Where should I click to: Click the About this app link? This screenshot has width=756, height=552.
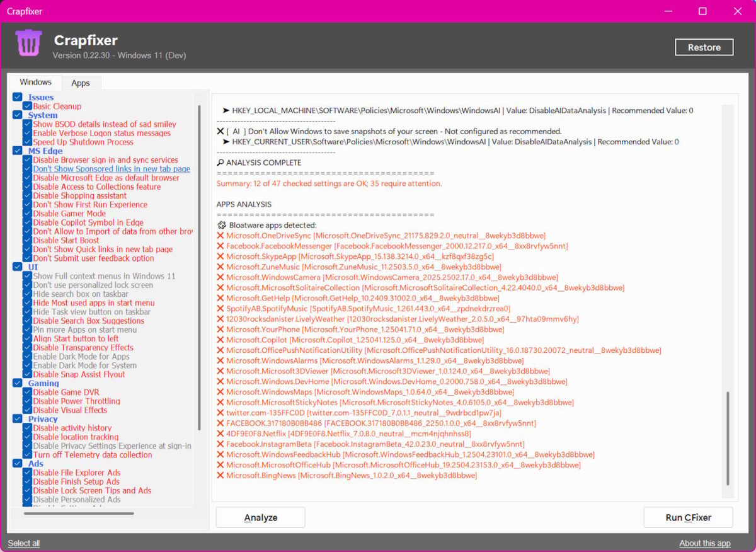click(x=704, y=543)
